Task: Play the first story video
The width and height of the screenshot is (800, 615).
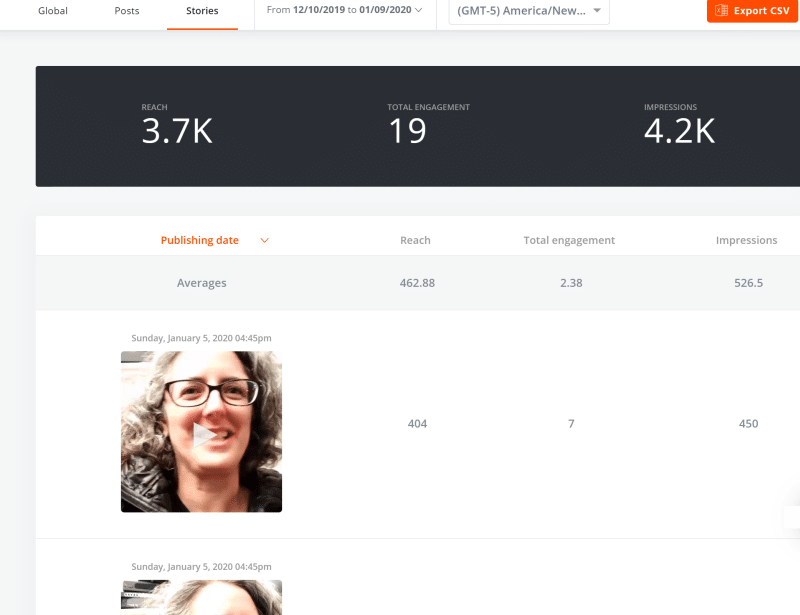Action: click(201, 432)
